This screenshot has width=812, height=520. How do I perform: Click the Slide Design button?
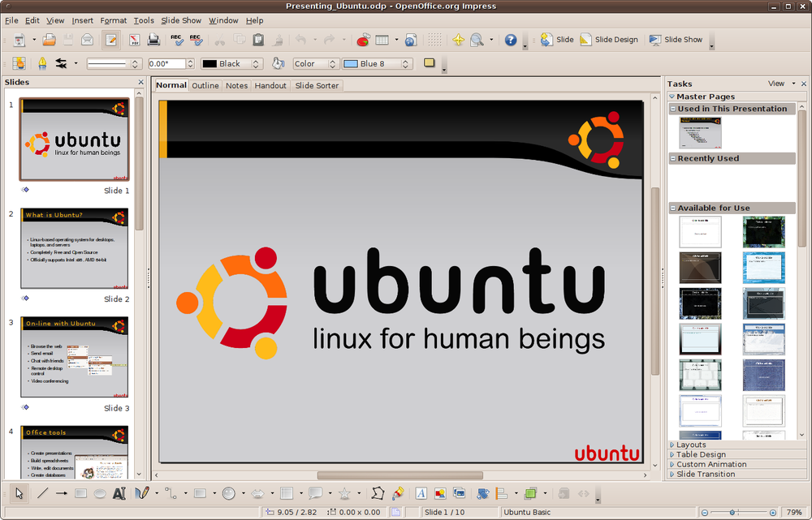[609, 39]
